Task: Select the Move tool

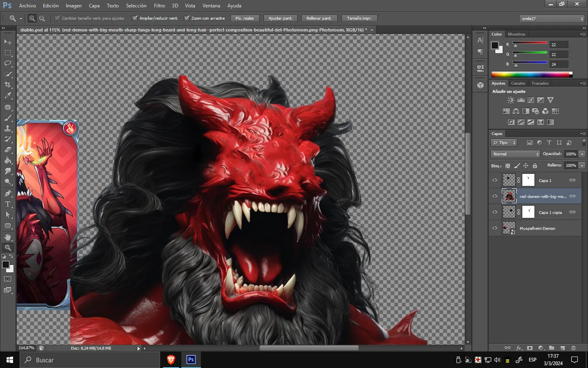Action: pyautogui.click(x=8, y=42)
